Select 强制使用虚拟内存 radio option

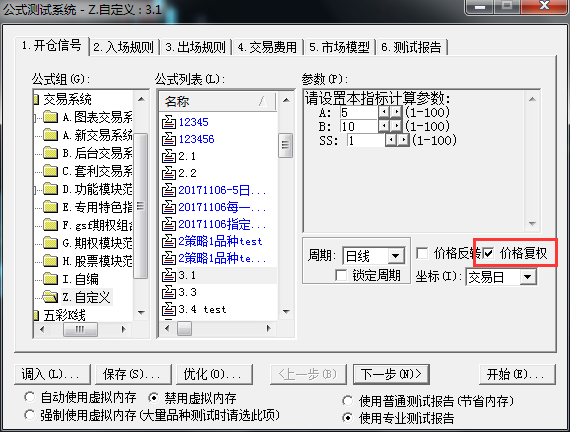(x=29, y=415)
